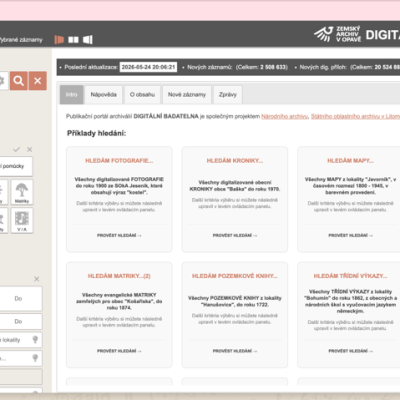Run PROVÉST HLEDÁNÍ in the Kroniky card
Viewport: 400px width, 400px height.
coord(235,235)
